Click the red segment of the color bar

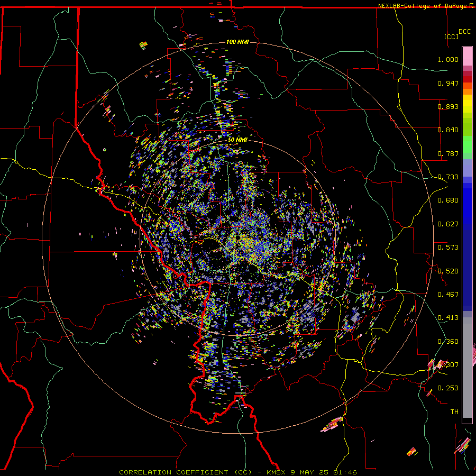click(x=467, y=79)
